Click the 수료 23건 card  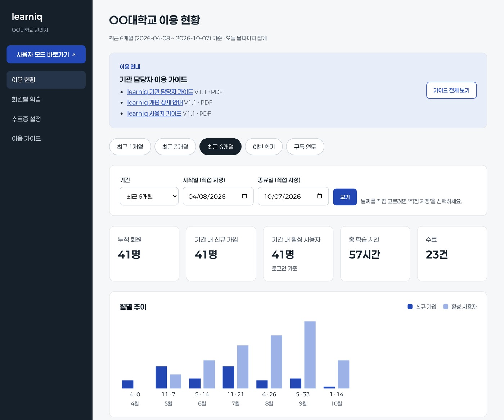point(452,254)
